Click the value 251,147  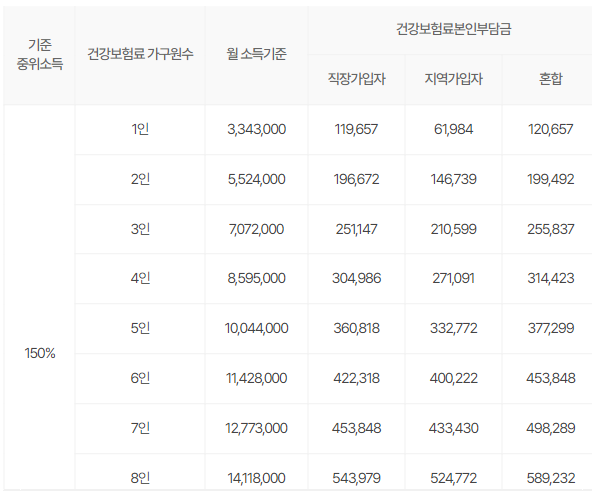coord(356,229)
